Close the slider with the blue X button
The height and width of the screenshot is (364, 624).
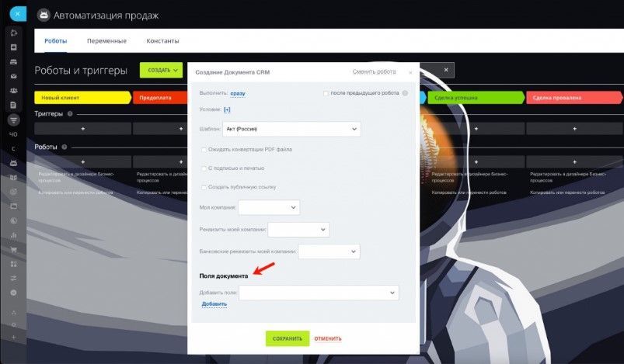coord(18,13)
